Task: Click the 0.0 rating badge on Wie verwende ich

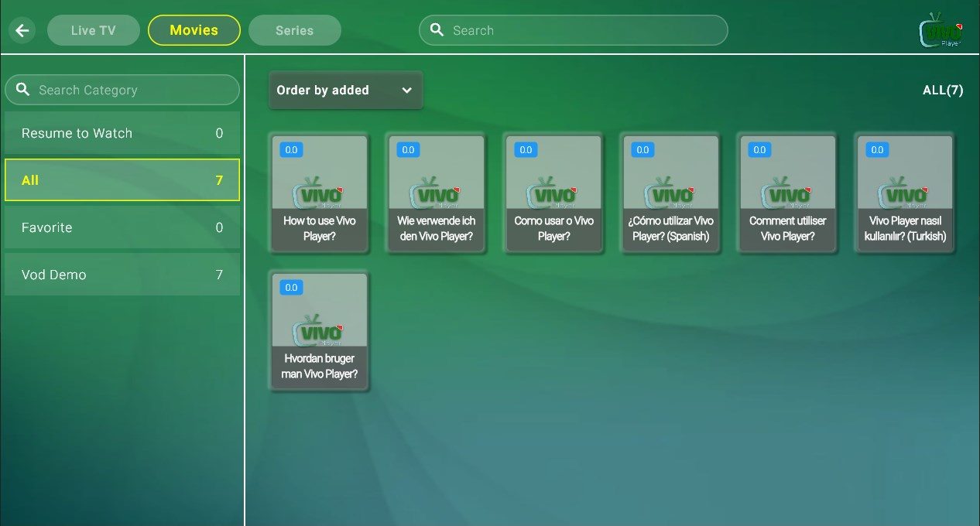Action: coord(408,150)
